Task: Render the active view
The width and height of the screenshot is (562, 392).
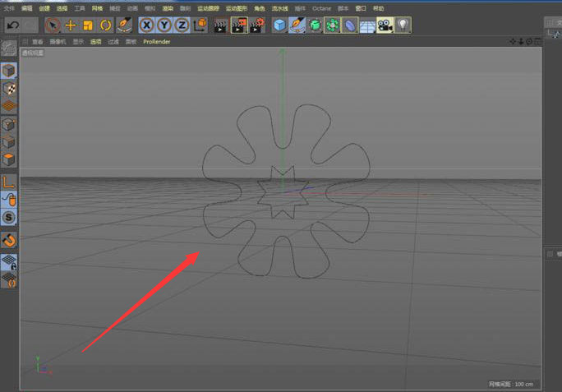Action: click(x=221, y=25)
